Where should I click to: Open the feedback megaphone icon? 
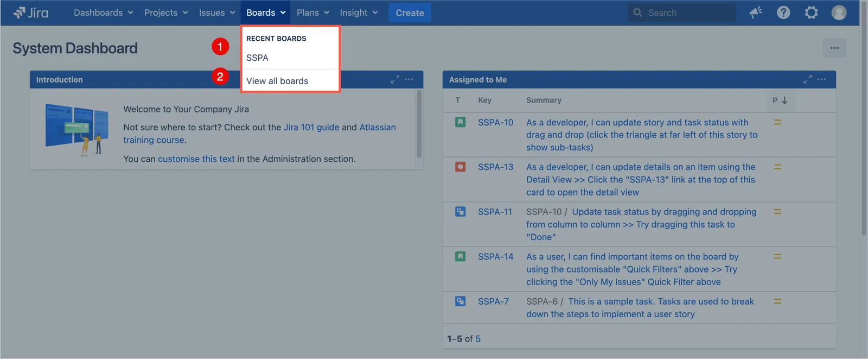click(756, 12)
